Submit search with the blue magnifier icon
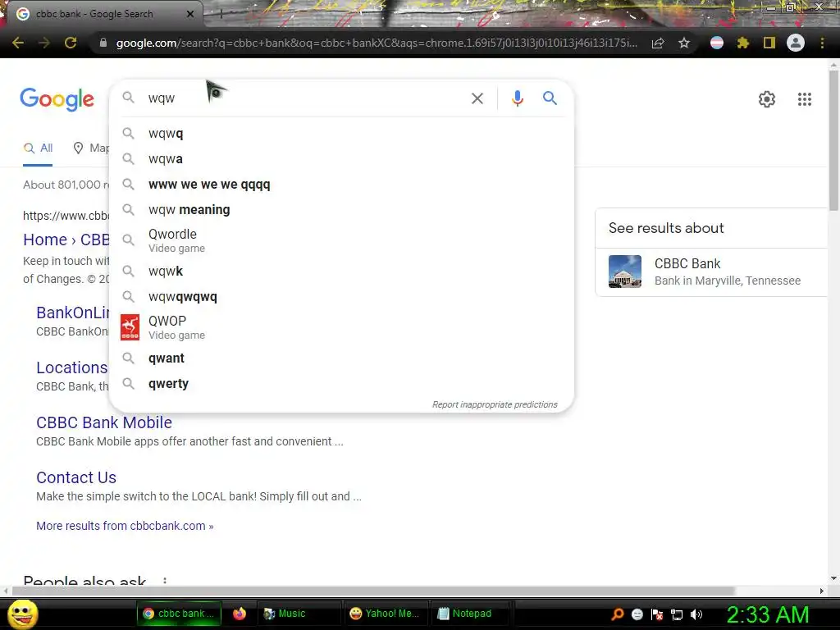 coord(550,98)
